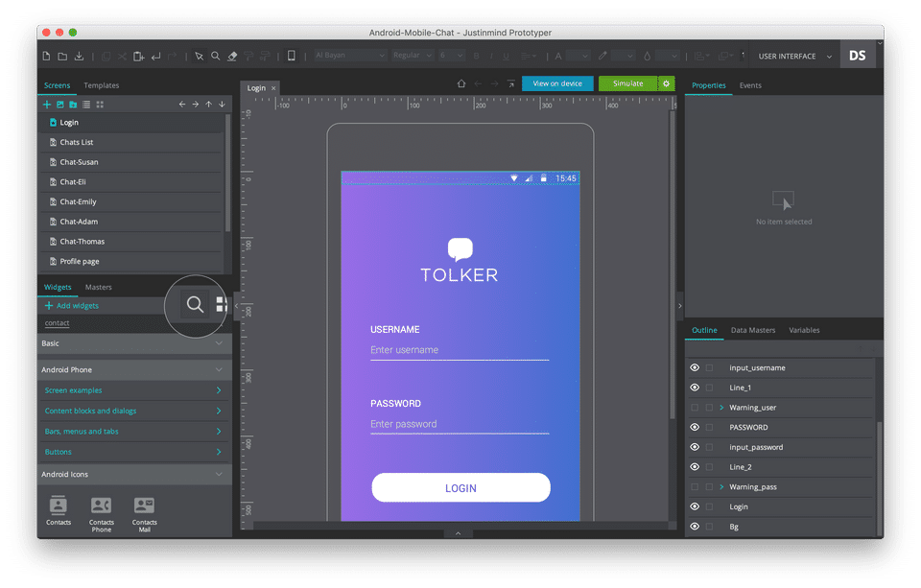The height and width of the screenshot is (588, 921).
Task: Open the Variables tab
Action: tap(804, 330)
